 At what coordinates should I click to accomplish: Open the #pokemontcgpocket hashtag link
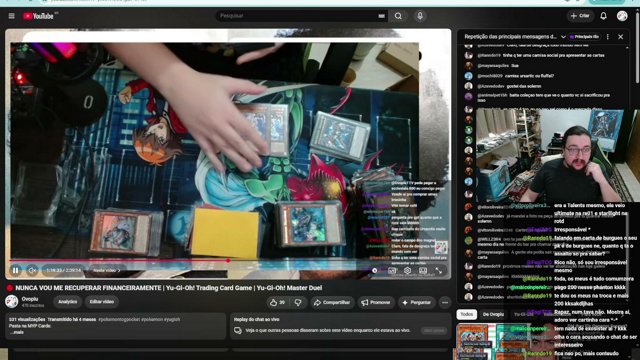pyautogui.click(x=119, y=319)
